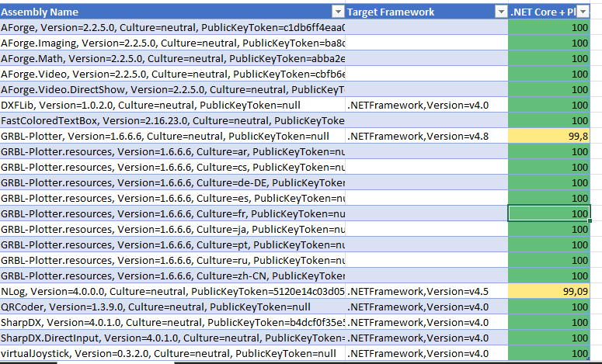Image resolution: width=602 pixels, height=364 pixels.
Task: Click the 100 score for SharpDX.DirectInput row
Action: tap(549, 338)
